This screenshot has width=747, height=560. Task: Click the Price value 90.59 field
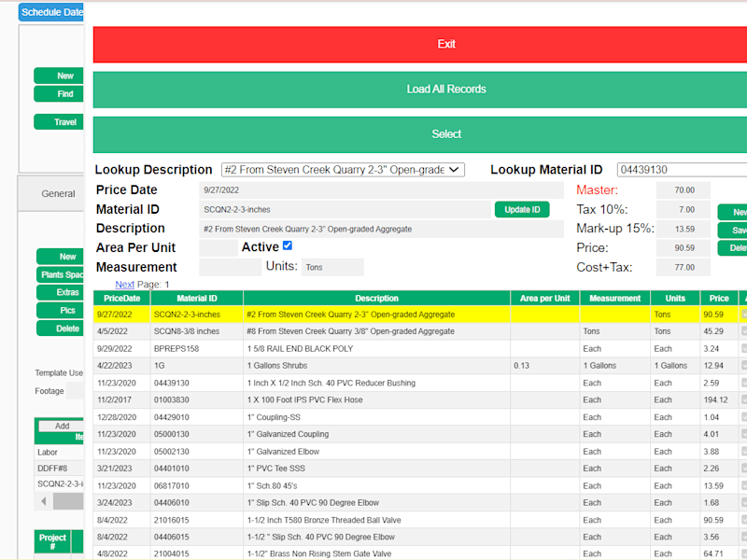[684, 248]
